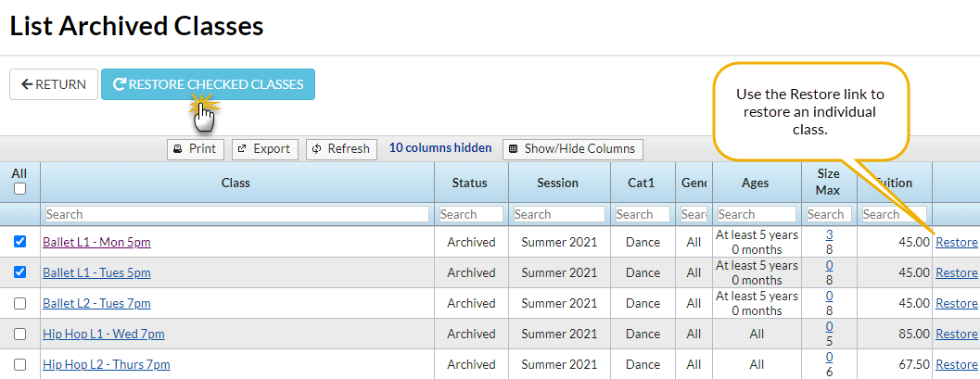Click the Return button
980x379 pixels.
54,84
